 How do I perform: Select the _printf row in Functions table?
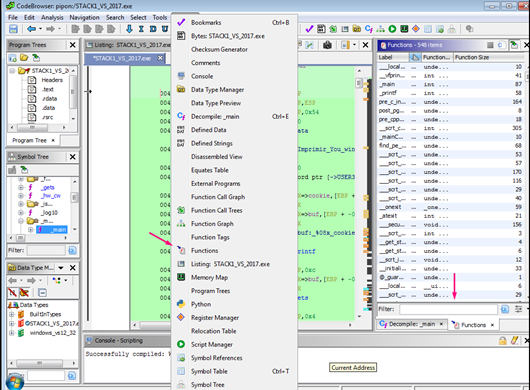point(451,93)
